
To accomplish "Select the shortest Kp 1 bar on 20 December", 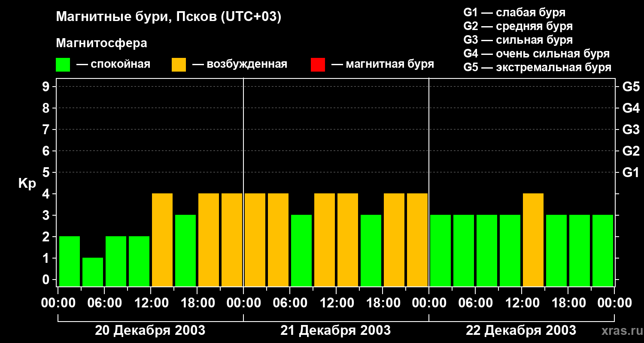I will (x=93, y=272).
